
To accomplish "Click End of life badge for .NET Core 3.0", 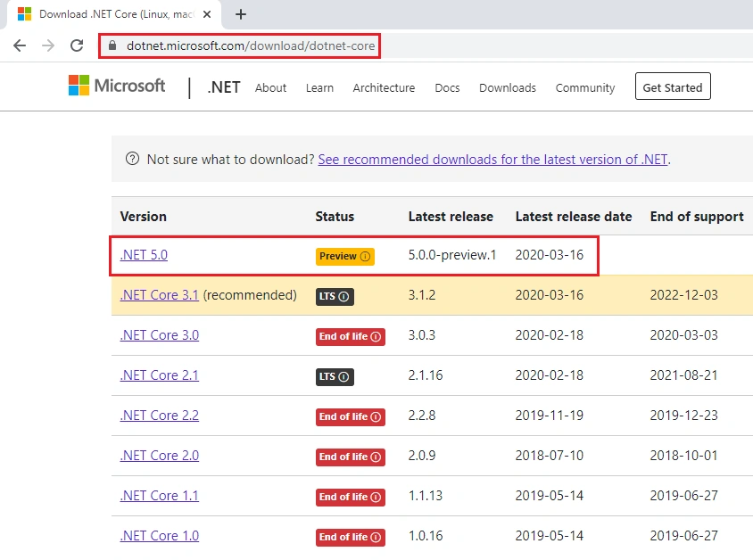I will pyautogui.click(x=350, y=336).
